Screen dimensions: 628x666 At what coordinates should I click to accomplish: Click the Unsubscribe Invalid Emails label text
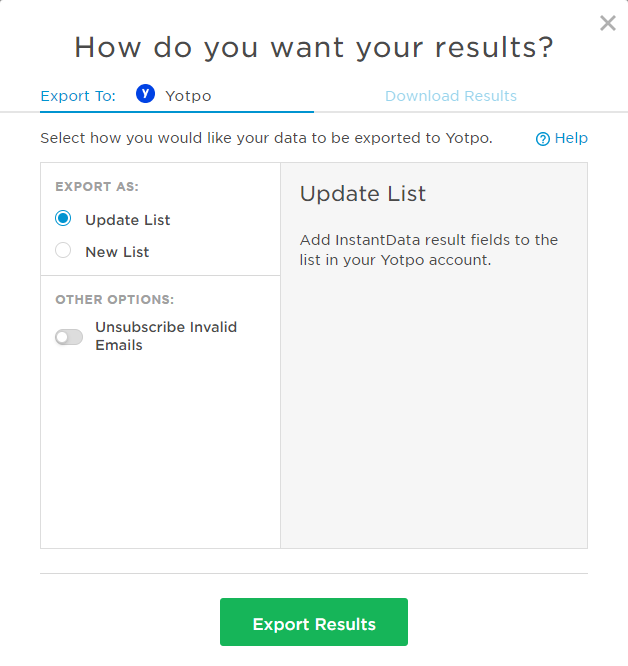click(166, 336)
